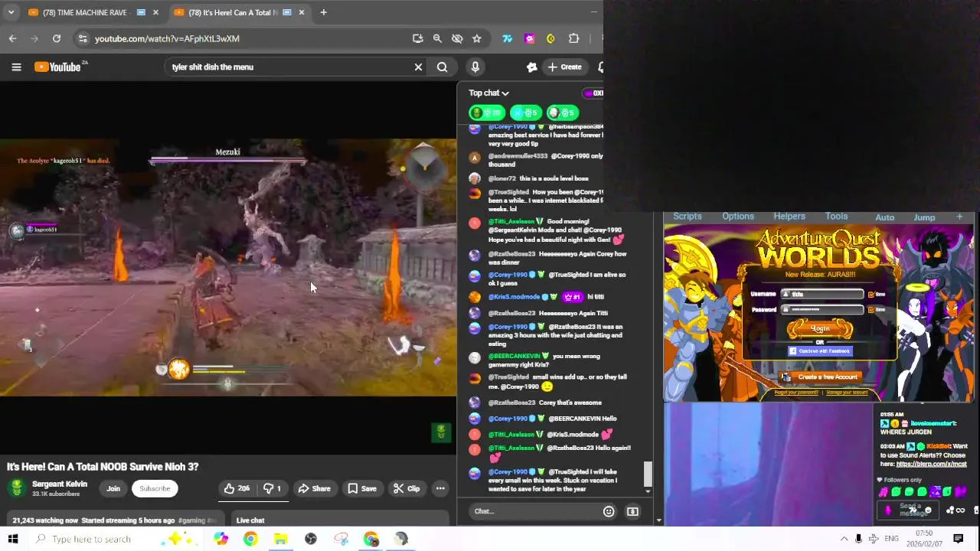
Task: Click the live chat scrollbar thumb
Action: (x=648, y=474)
